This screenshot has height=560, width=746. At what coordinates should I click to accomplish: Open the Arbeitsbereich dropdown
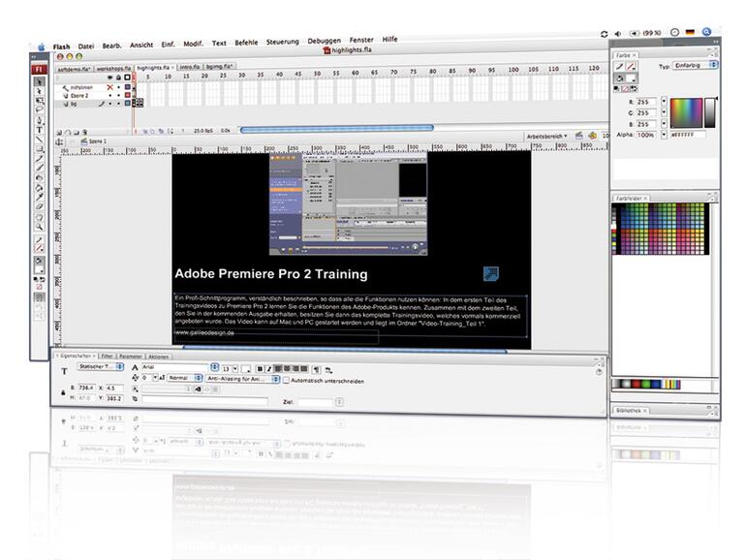(546, 136)
